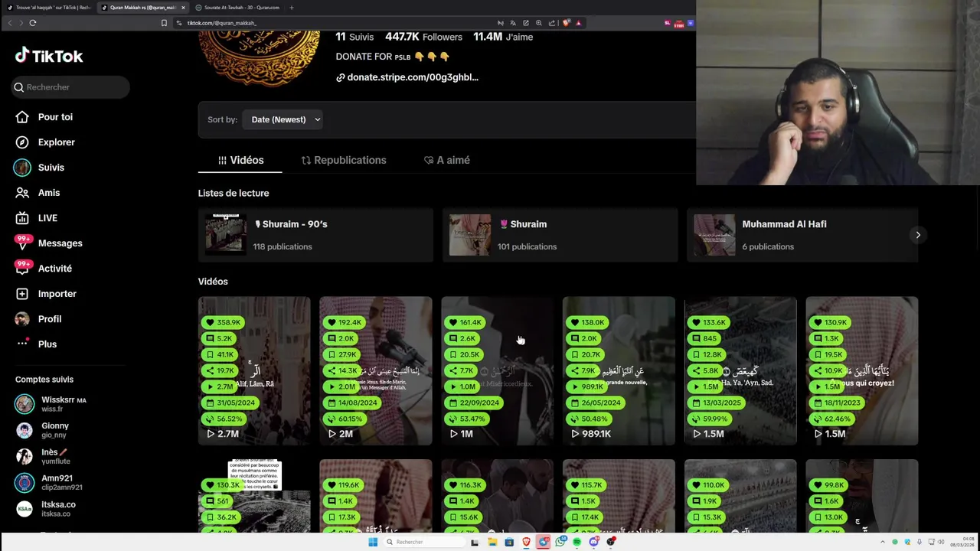980x551 pixels.
Task: Open File Explorer from taskbar
Action: (492, 542)
